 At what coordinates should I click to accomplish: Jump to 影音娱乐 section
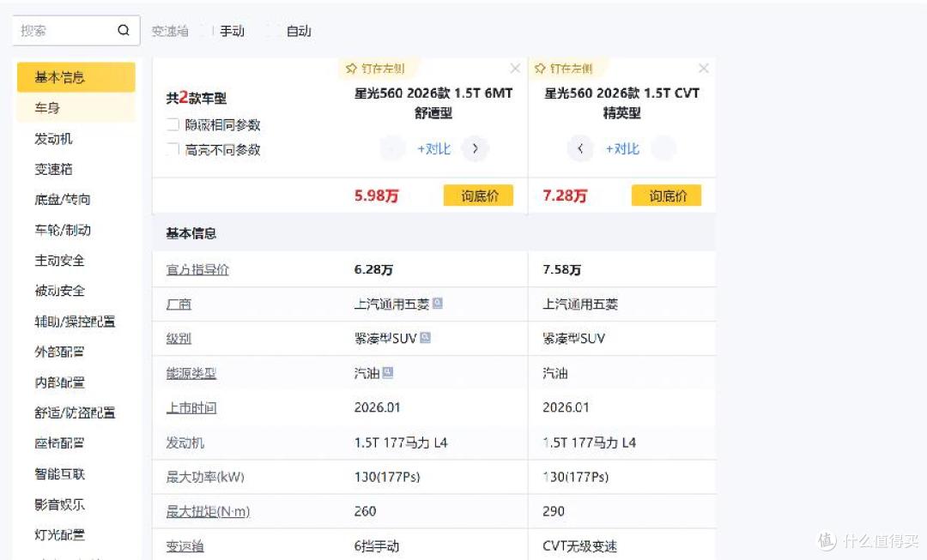tap(60, 505)
